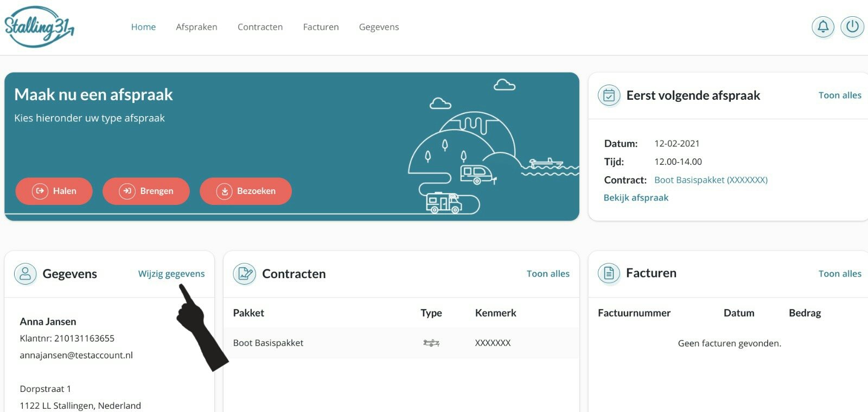Click the Halen appointment button
The image size is (868, 412).
point(54,191)
